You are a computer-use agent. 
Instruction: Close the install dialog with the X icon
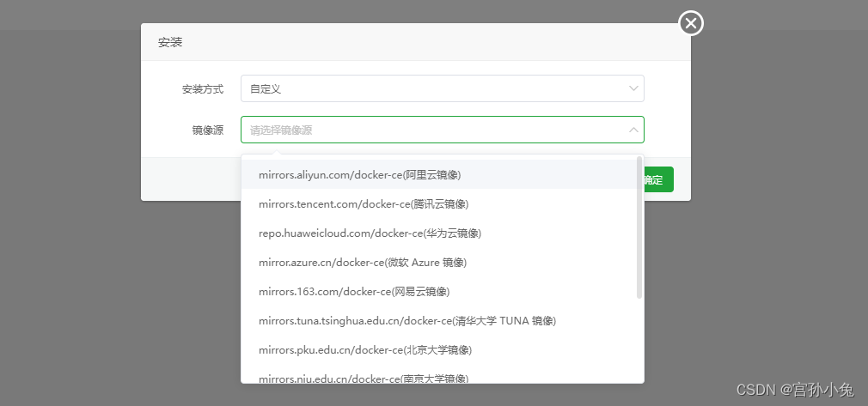point(691,23)
